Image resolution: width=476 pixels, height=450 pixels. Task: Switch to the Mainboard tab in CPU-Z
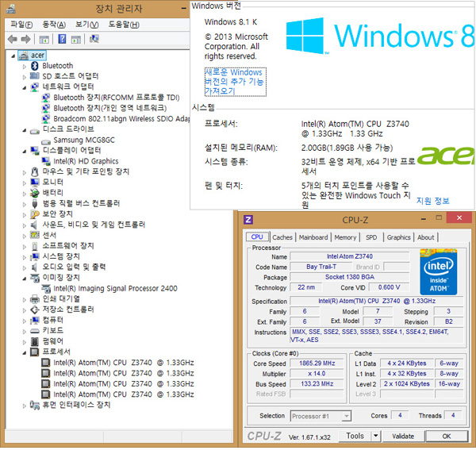click(313, 237)
